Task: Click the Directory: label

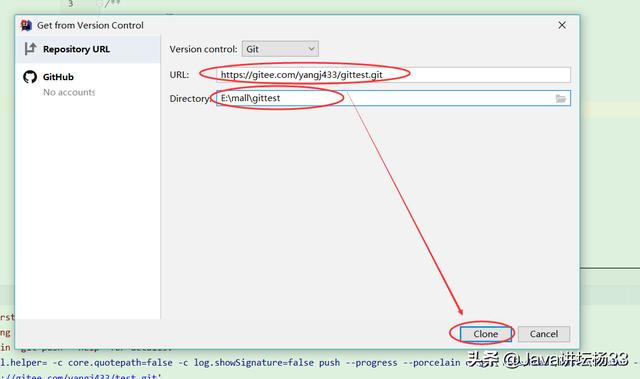Action: pyautogui.click(x=189, y=98)
